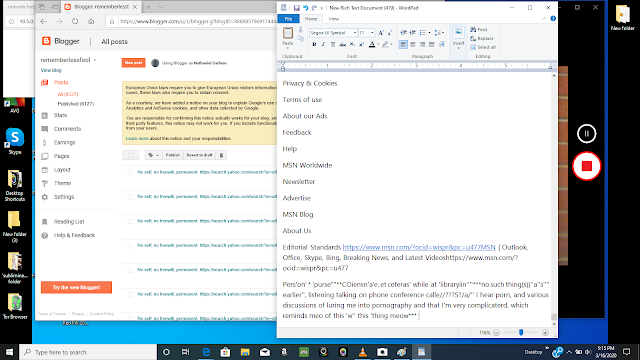Open Comments in the Blogger sidebar
This screenshot has height=360, width=640.
[x=67, y=129]
